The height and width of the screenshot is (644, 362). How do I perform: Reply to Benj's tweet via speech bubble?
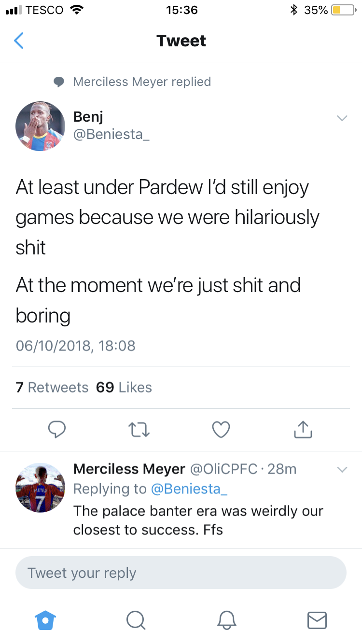point(57,429)
